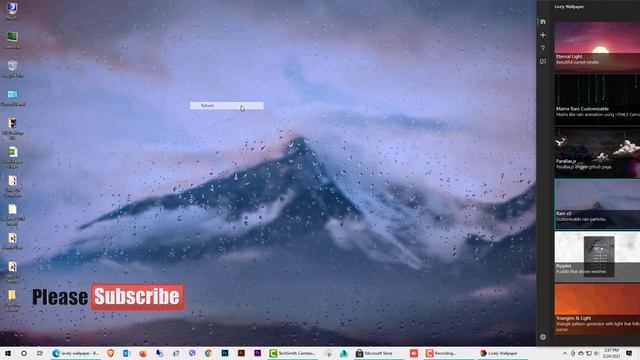Select the Rain v2 wallpaper
The image size is (640, 360).
coord(597,204)
